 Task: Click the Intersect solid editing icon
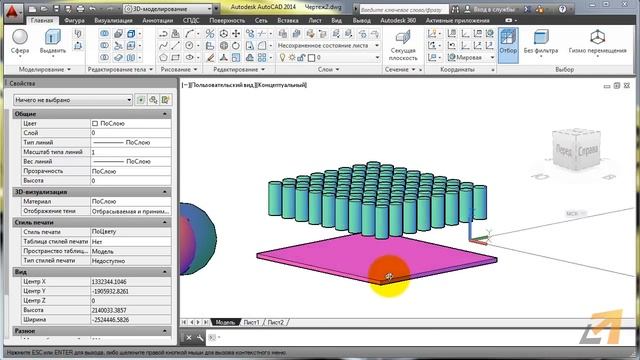(x=104, y=58)
